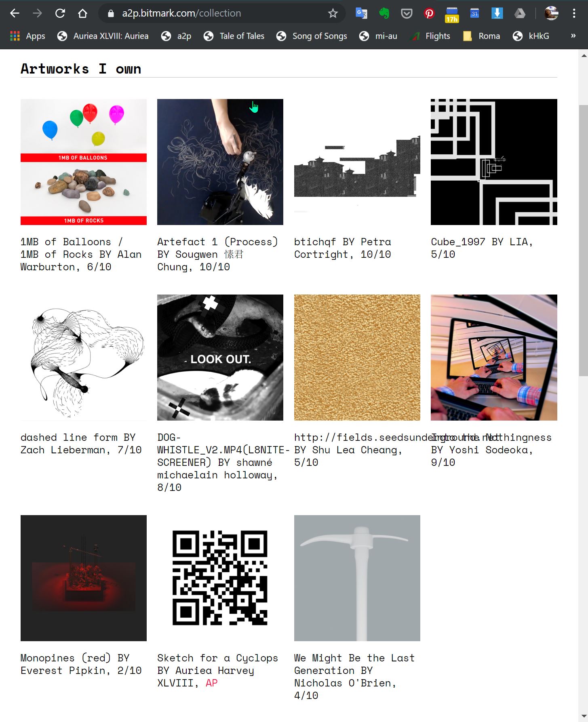Click the Pinterest extension icon

tap(429, 13)
